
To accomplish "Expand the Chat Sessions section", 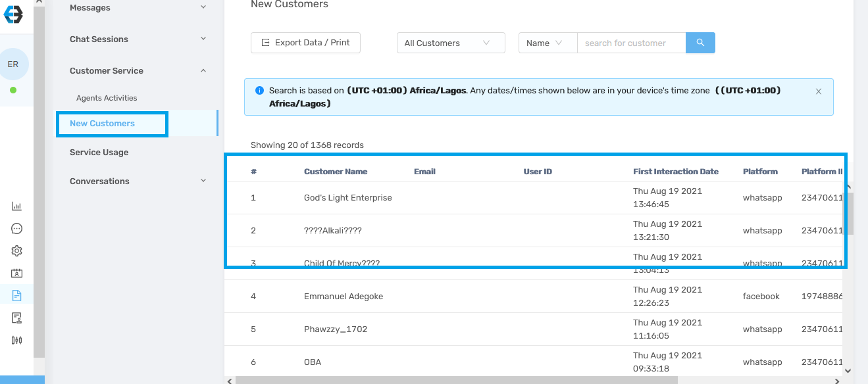I will click(138, 39).
